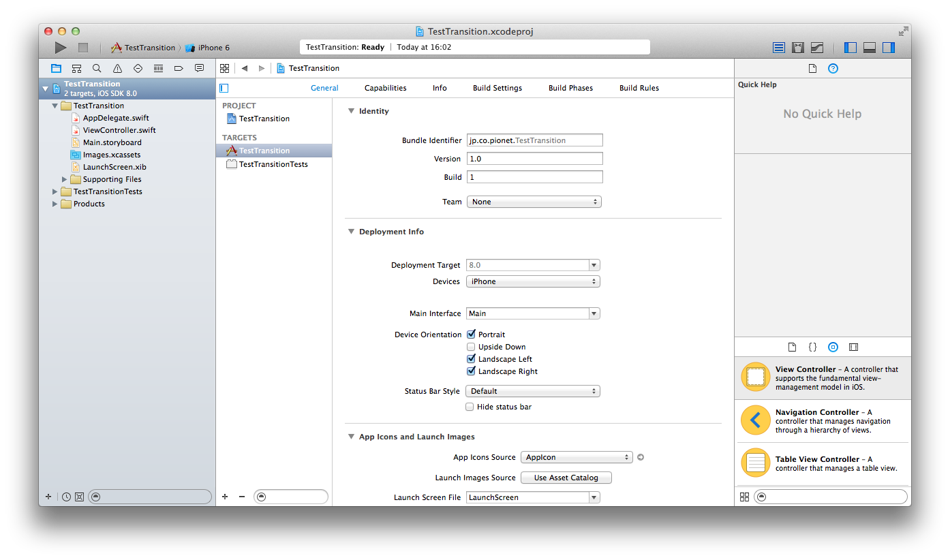Toggle the Debug area pane
950x560 pixels.
click(x=870, y=48)
